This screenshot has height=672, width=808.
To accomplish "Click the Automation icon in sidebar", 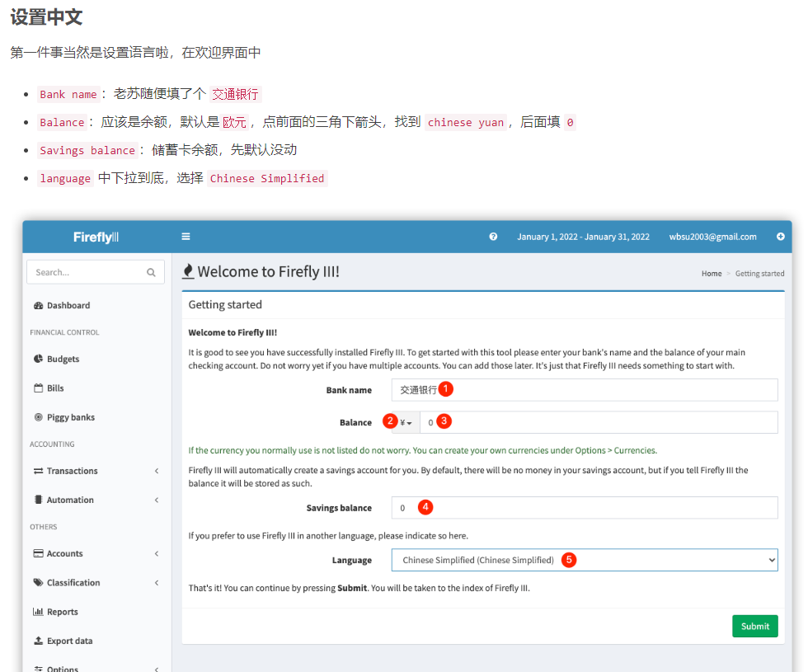I will click(x=38, y=500).
